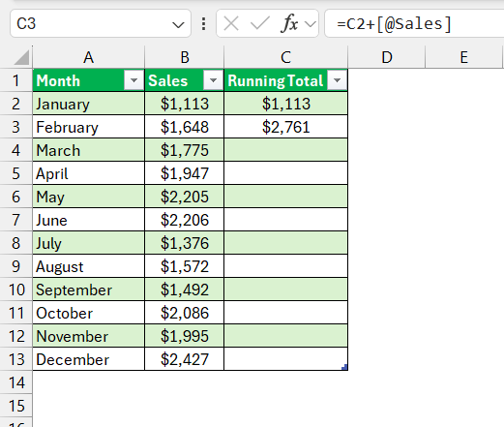The width and height of the screenshot is (504, 427).
Task: Select the September cell
Action: [89, 290]
